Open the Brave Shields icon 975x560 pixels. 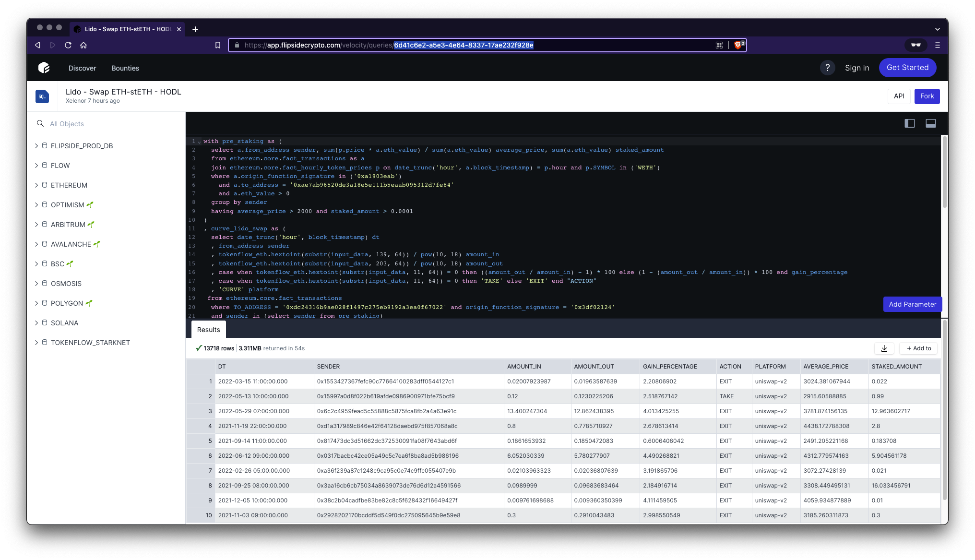pyautogui.click(x=738, y=45)
